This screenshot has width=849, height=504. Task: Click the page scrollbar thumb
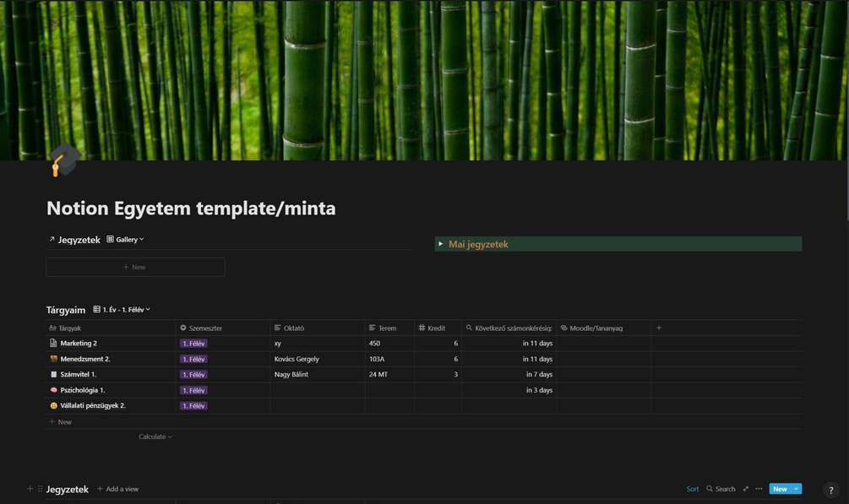tap(846, 111)
